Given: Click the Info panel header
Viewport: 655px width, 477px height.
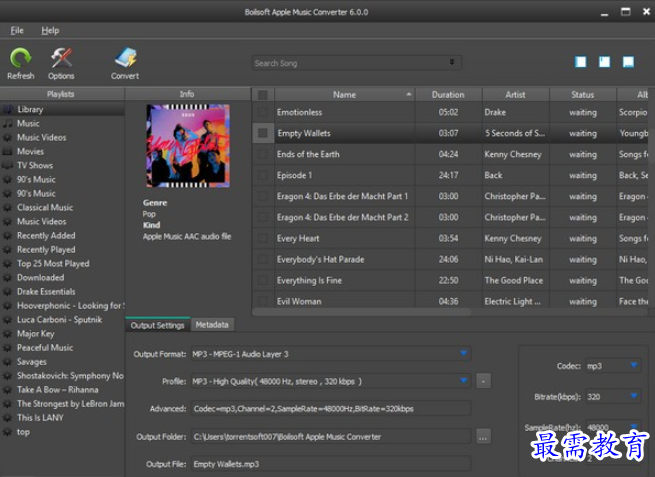Looking at the screenshot, I should click(x=187, y=94).
